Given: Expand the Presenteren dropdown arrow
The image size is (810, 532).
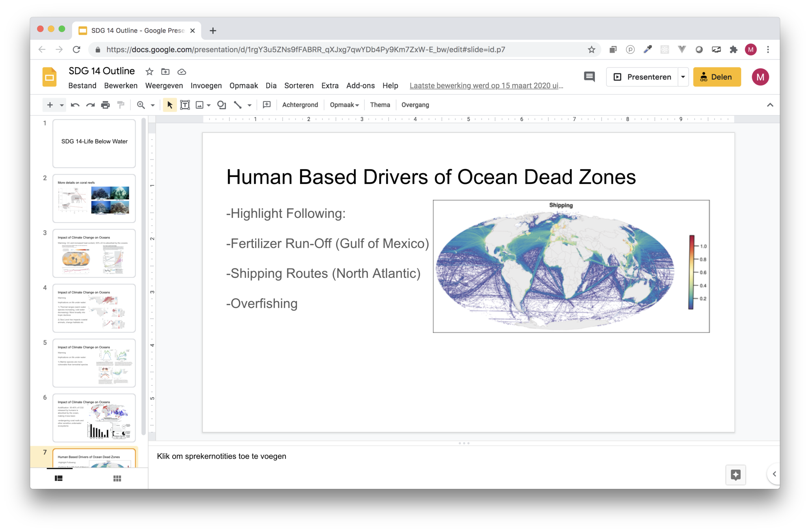Looking at the screenshot, I should pyautogui.click(x=683, y=77).
